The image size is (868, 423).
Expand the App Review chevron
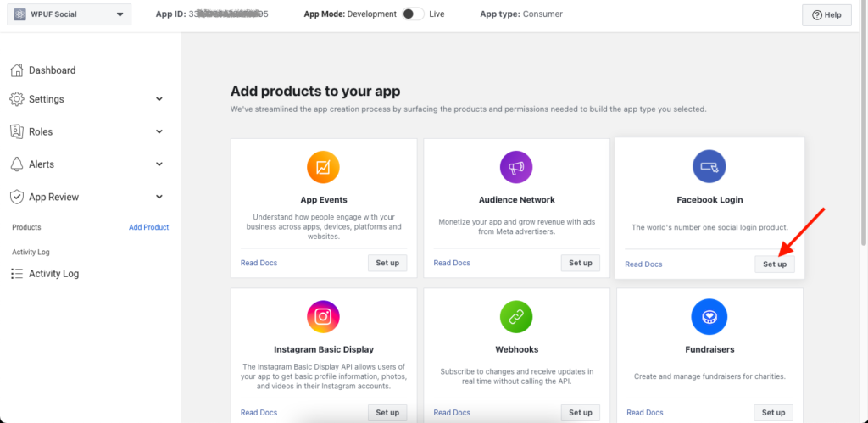[x=159, y=198]
